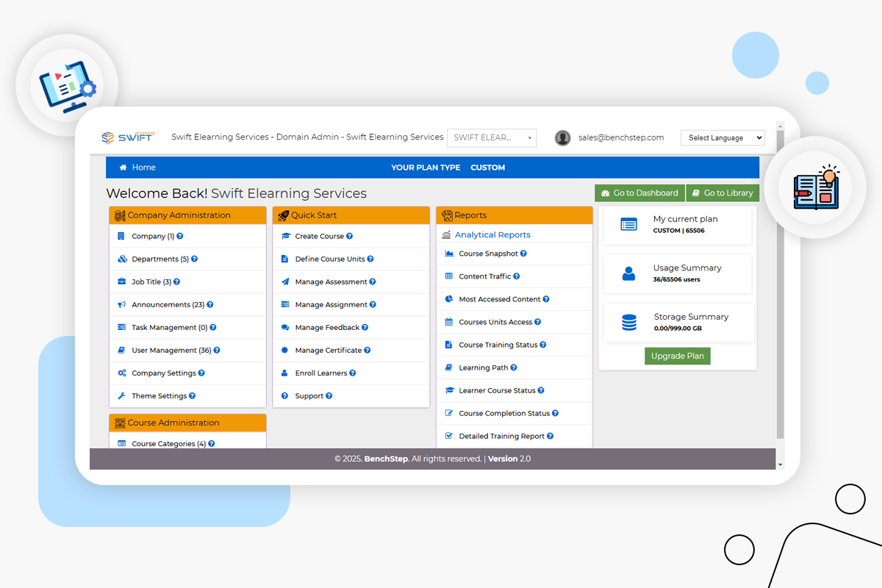Click the help icon beside Manage Assignment
The height and width of the screenshot is (588, 882).
(373, 305)
